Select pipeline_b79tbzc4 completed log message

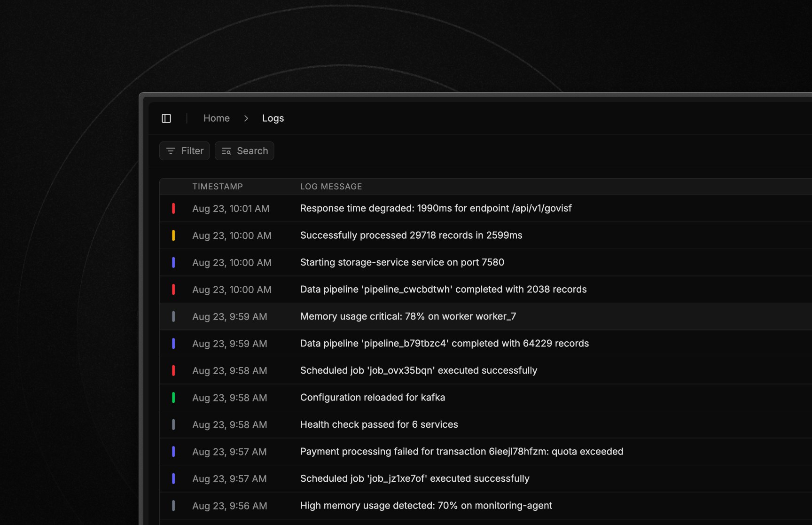445,344
